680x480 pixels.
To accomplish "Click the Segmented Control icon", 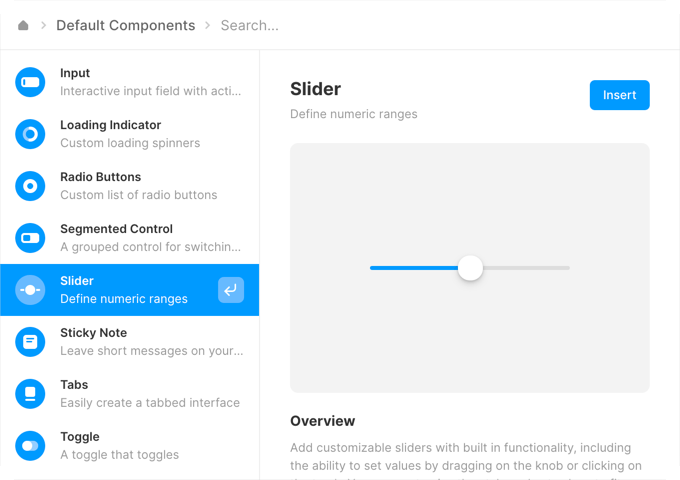I will coord(30,238).
